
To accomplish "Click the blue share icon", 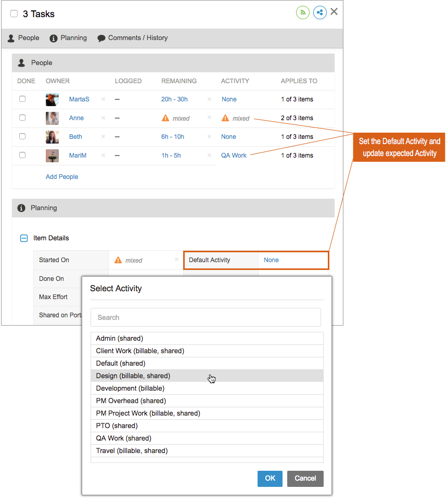I will click(320, 12).
